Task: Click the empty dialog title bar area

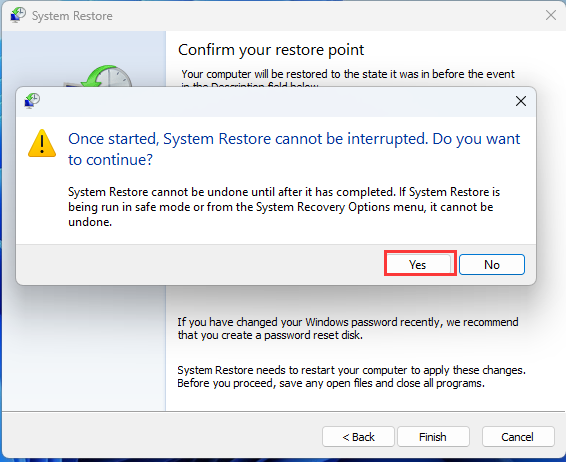Action: pyautogui.click(x=274, y=101)
